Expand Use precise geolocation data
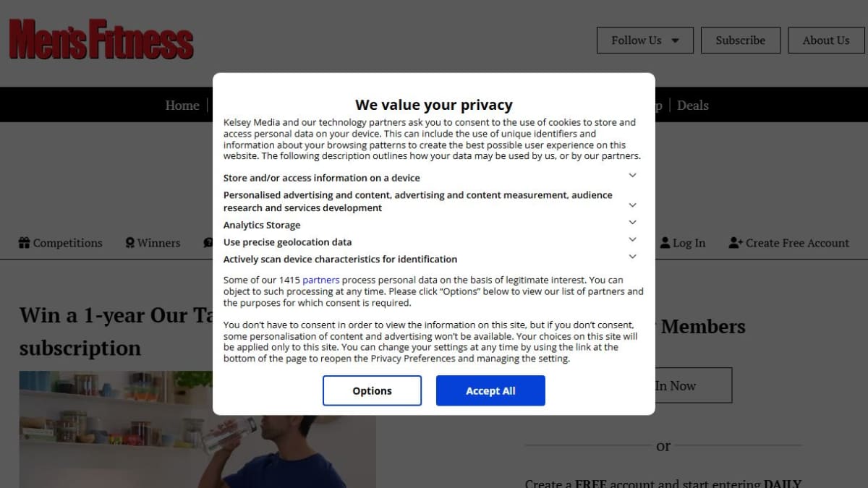868x488 pixels. [x=632, y=239]
